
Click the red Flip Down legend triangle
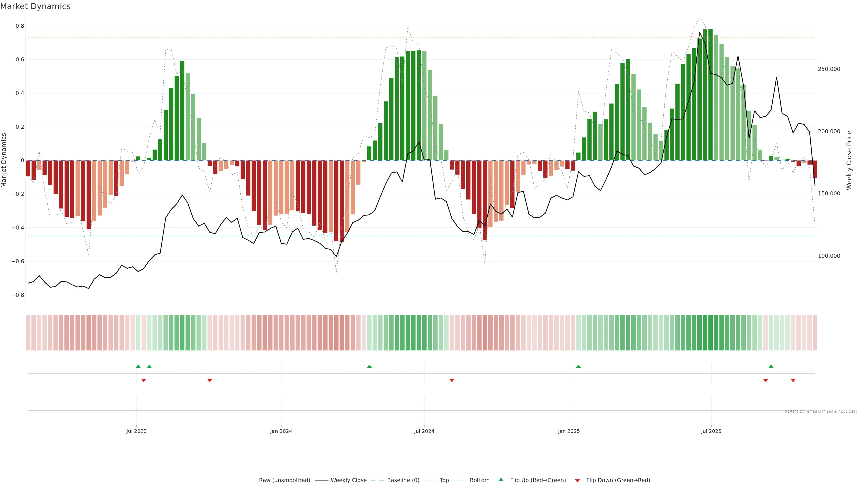[x=577, y=481]
